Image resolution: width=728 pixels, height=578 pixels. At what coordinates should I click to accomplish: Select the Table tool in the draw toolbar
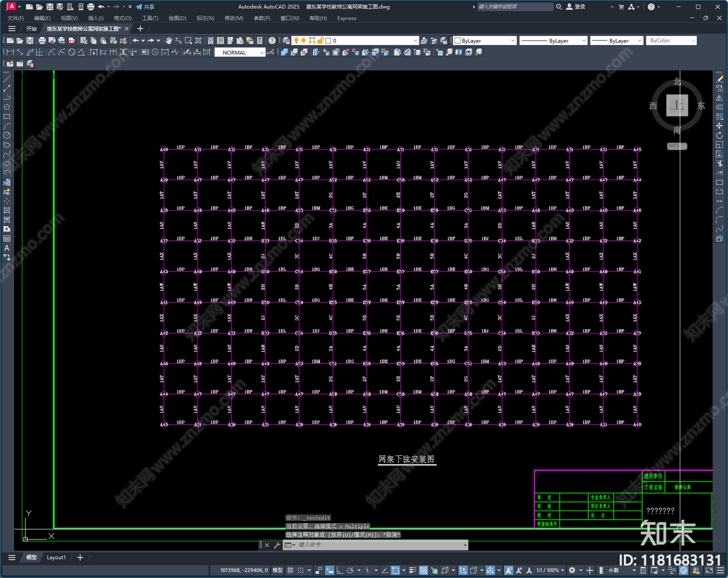click(7, 238)
